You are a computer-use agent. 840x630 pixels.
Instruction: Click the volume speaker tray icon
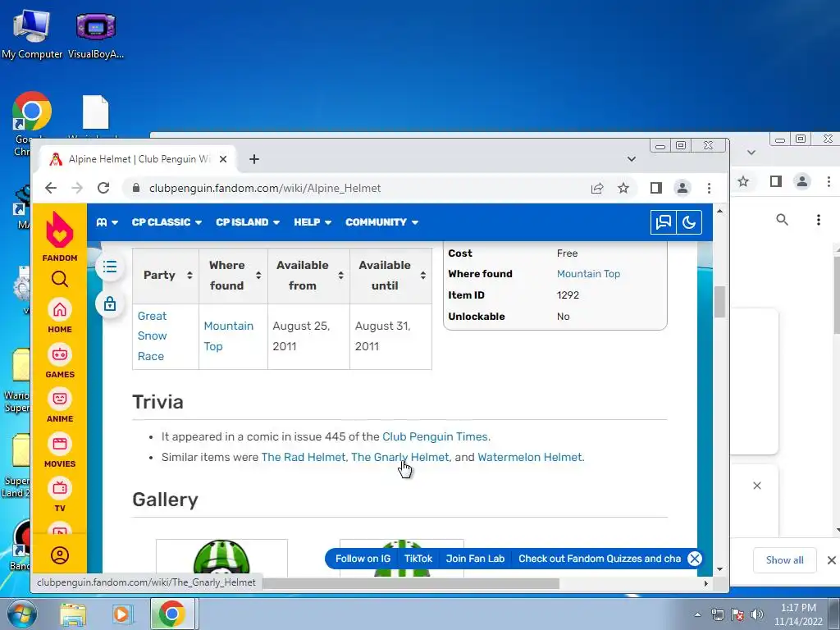tap(757, 614)
